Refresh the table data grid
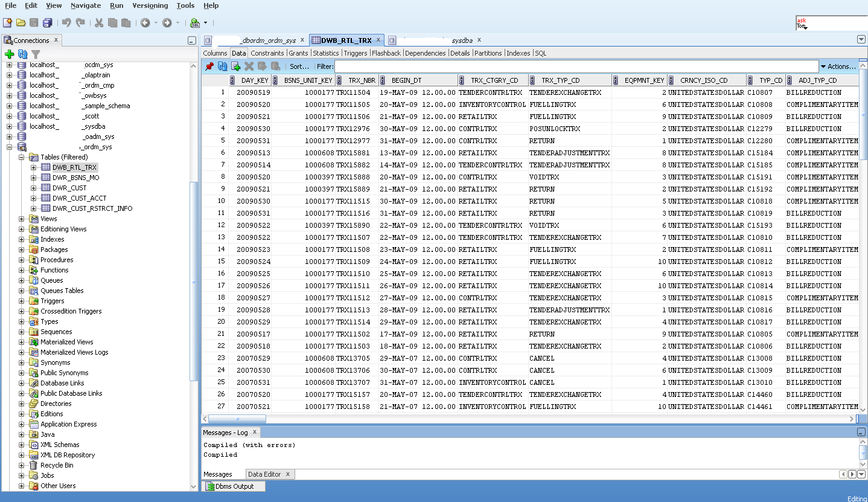 (x=222, y=66)
